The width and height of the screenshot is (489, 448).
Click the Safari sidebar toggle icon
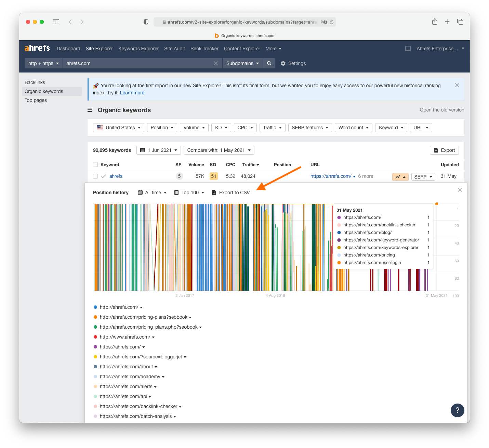tap(56, 22)
